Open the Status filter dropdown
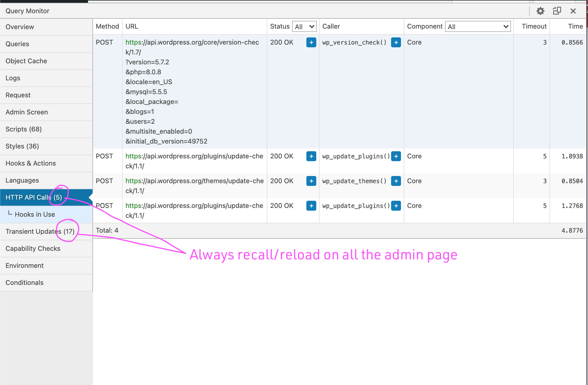Image resolution: width=588 pixels, height=385 pixels. pos(304,26)
